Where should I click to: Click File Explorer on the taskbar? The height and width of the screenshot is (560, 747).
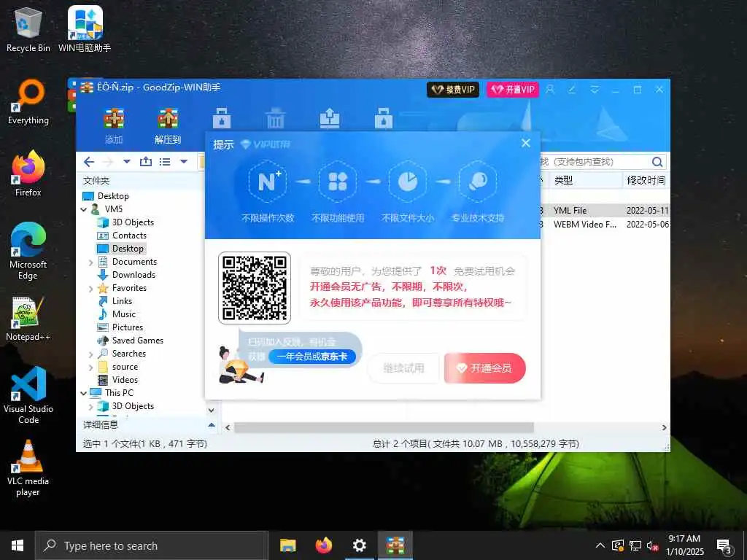coord(287,545)
